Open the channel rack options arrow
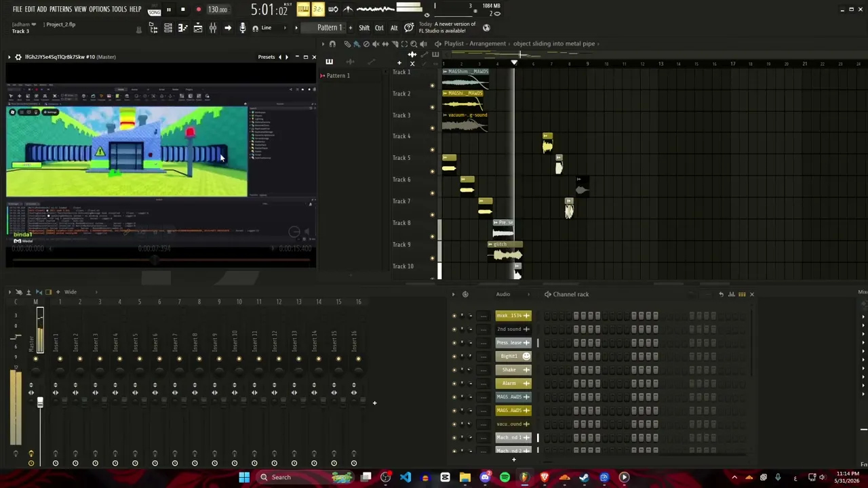Image resolution: width=868 pixels, height=488 pixels. pyautogui.click(x=454, y=294)
